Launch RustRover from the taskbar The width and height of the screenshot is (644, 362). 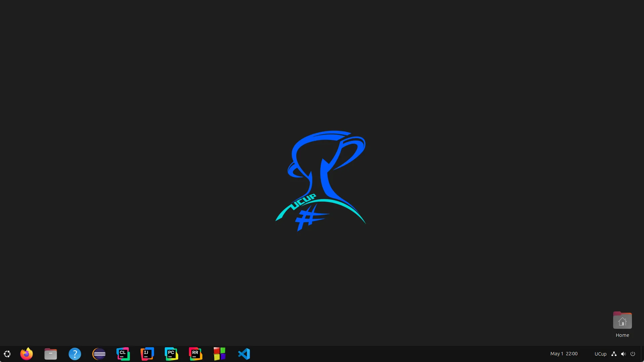click(x=196, y=354)
